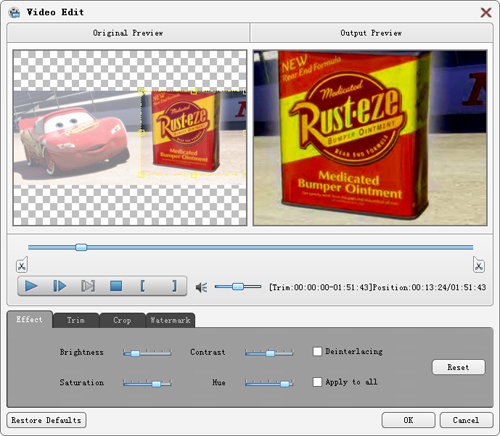Screen dimensions: 500x436
Task: Switch to the Effect tab
Action: (30, 319)
